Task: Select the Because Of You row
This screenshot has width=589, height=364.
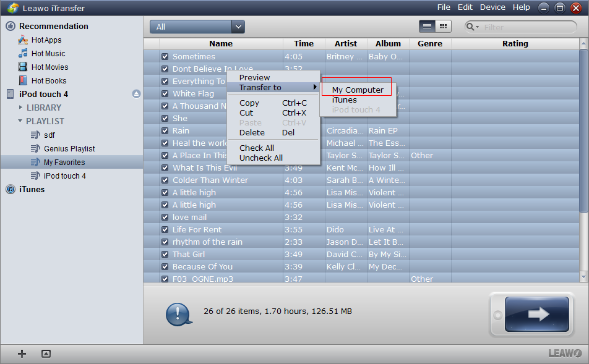Action: pyautogui.click(x=361, y=267)
